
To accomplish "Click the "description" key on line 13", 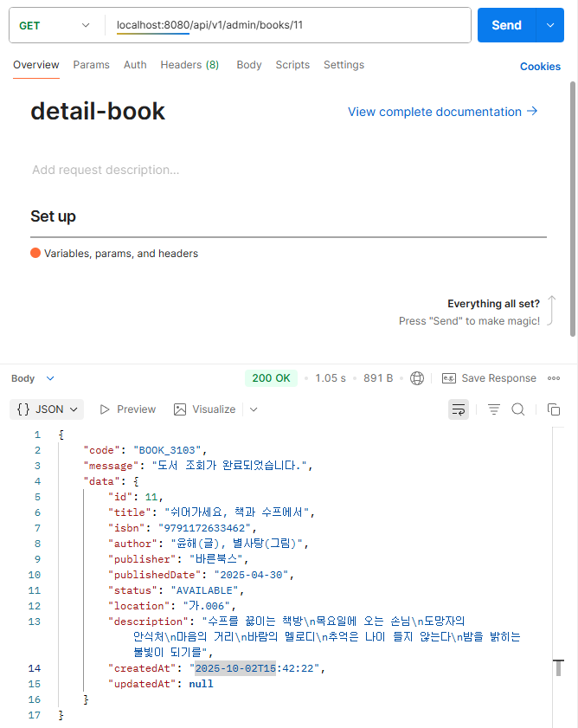I will (148, 622).
